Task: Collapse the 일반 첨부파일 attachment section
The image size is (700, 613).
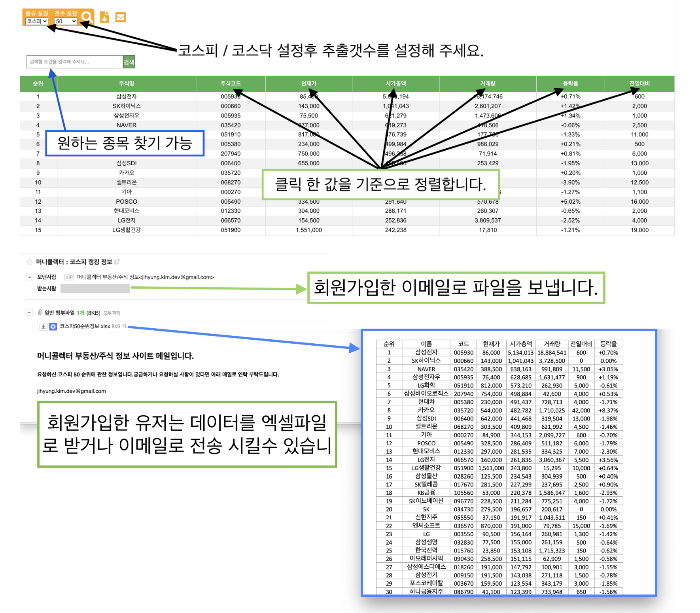Action: pos(29,312)
